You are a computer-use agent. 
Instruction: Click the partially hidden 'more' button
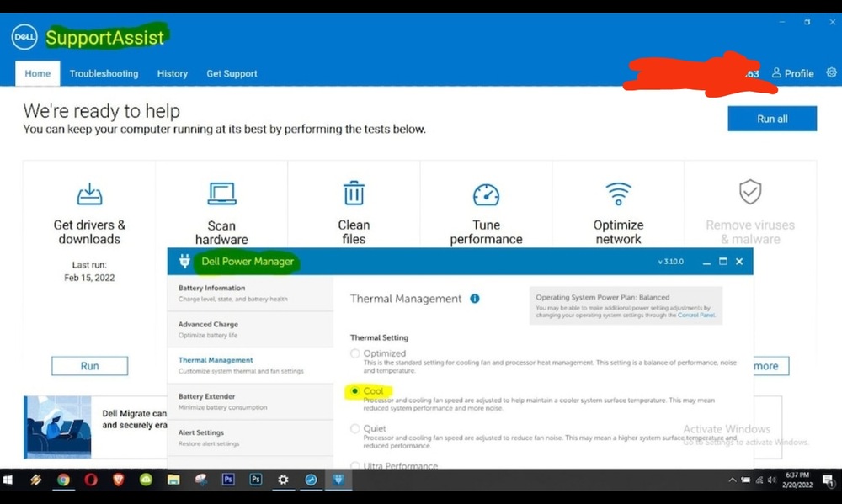[771, 366]
